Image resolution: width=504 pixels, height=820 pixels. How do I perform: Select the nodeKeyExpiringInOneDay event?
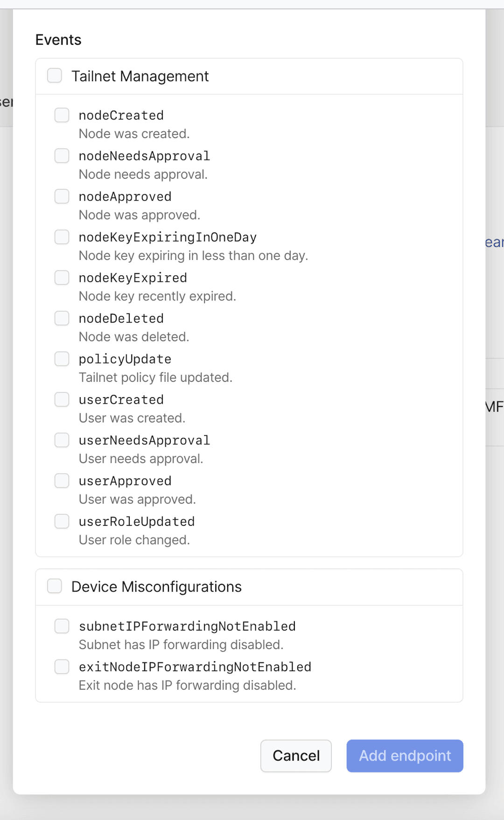coord(62,237)
